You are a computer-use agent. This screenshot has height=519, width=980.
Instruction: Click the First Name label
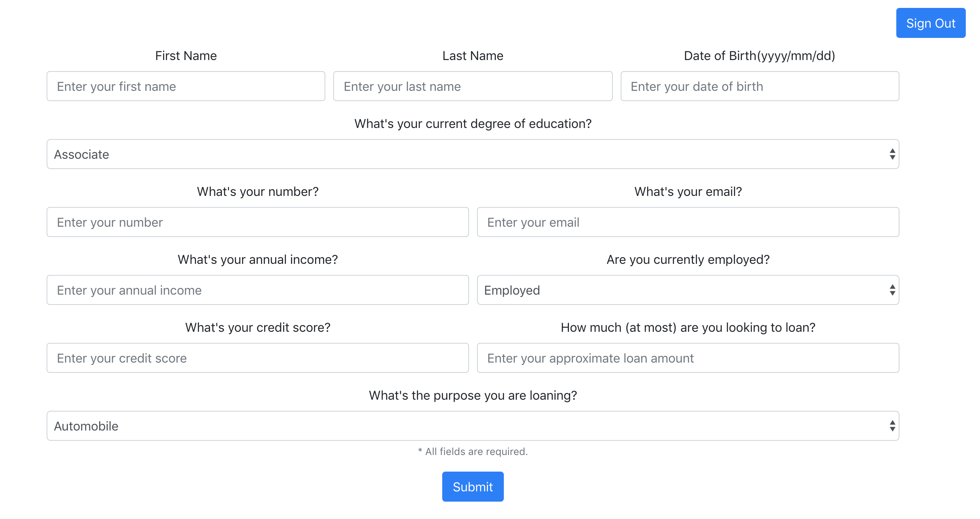click(x=186, y=56)
